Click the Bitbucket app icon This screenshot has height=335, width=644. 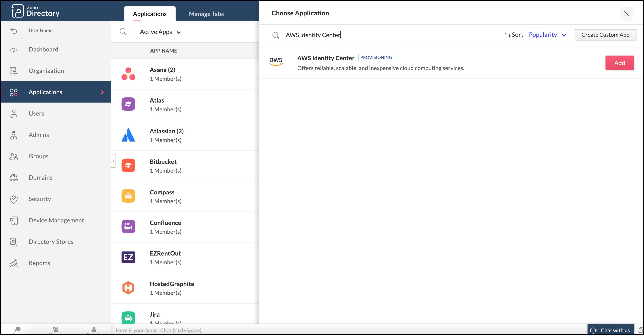128,166
